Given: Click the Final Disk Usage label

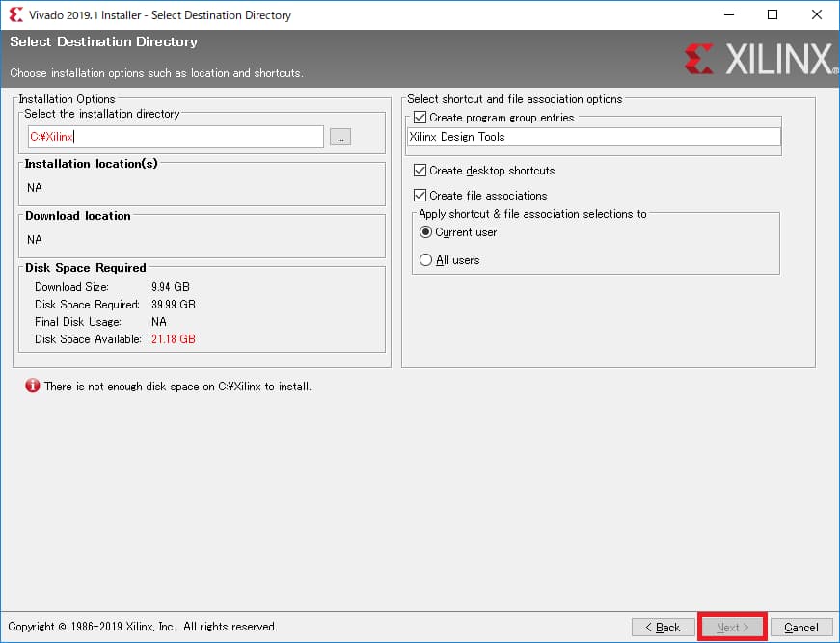Looking at the screenshot, I should [78, 322].
